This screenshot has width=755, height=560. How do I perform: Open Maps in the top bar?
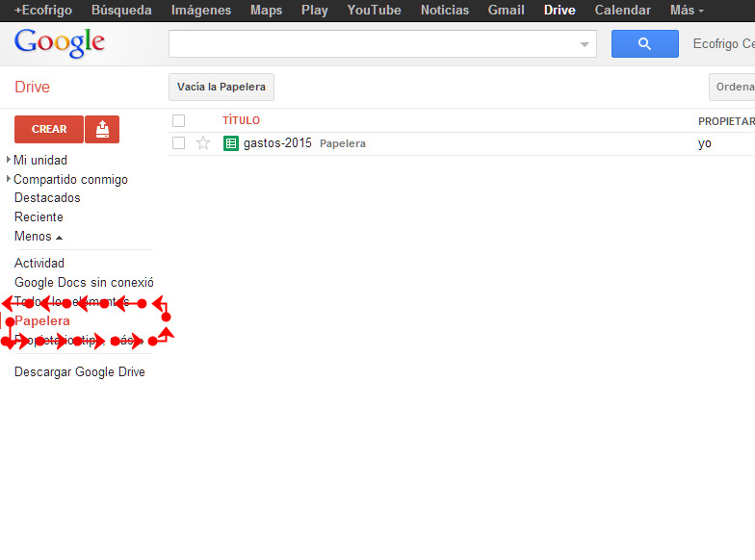(x=266, y=10)
